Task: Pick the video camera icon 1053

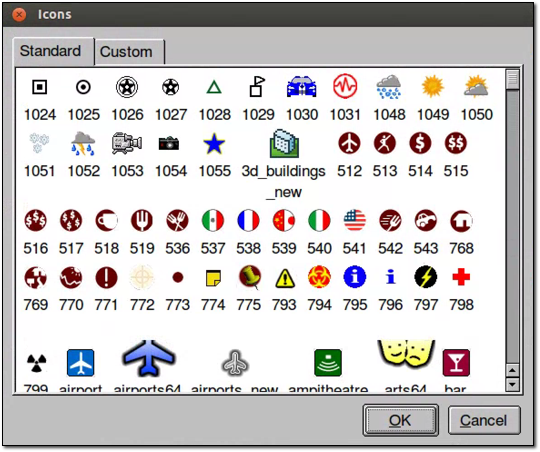Action: (x=127, y=143)
